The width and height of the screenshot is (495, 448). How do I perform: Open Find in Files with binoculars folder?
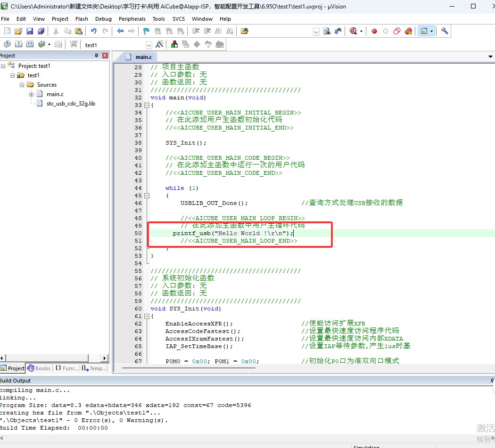click(x=245, y=31)
